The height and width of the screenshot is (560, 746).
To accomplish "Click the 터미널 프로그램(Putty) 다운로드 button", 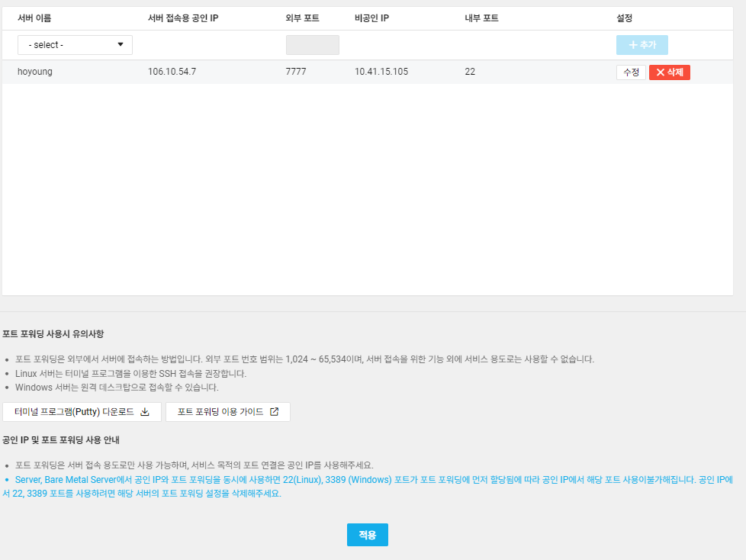I will point(82,411).
